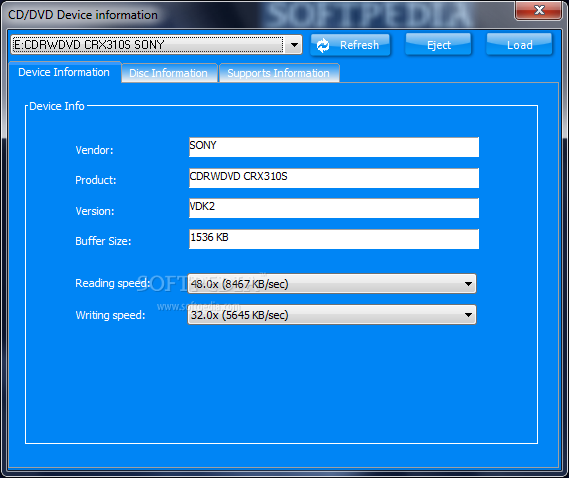Click the Vendor: label
The image size is (569, 478).
pyautogui.click(x=94, y=150)
